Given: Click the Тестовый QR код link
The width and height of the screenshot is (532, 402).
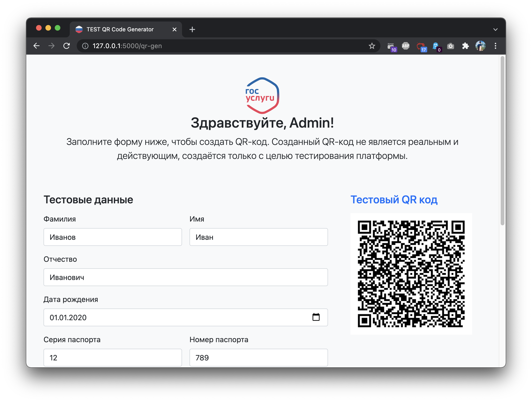Looking at the screenshot, I should click(394, 200).
